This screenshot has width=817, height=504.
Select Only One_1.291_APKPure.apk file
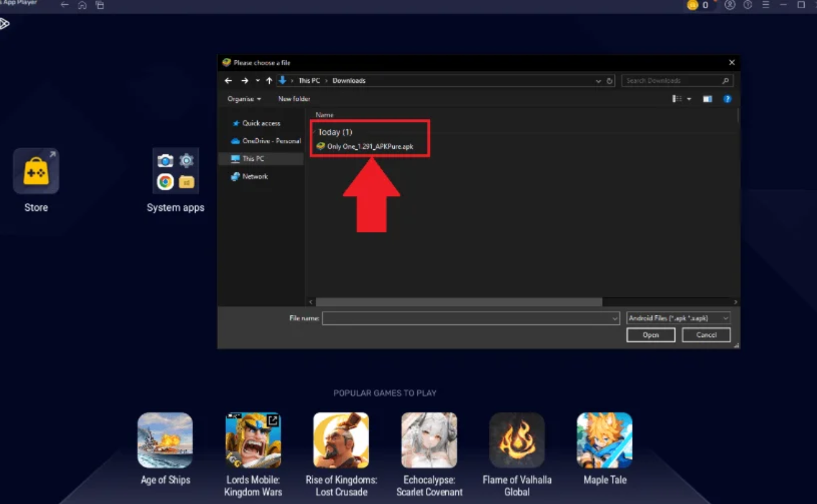click(365, 147)
